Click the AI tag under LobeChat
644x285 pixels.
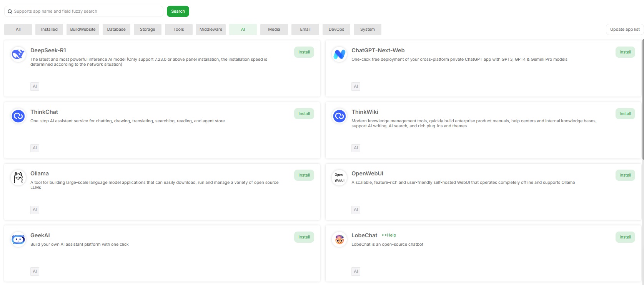356,271
